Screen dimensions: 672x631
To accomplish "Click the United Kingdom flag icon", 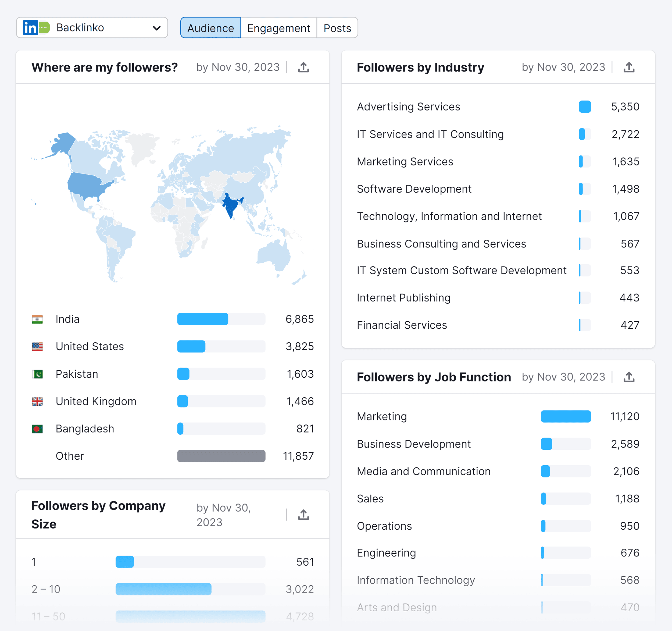I will [37, 401].
